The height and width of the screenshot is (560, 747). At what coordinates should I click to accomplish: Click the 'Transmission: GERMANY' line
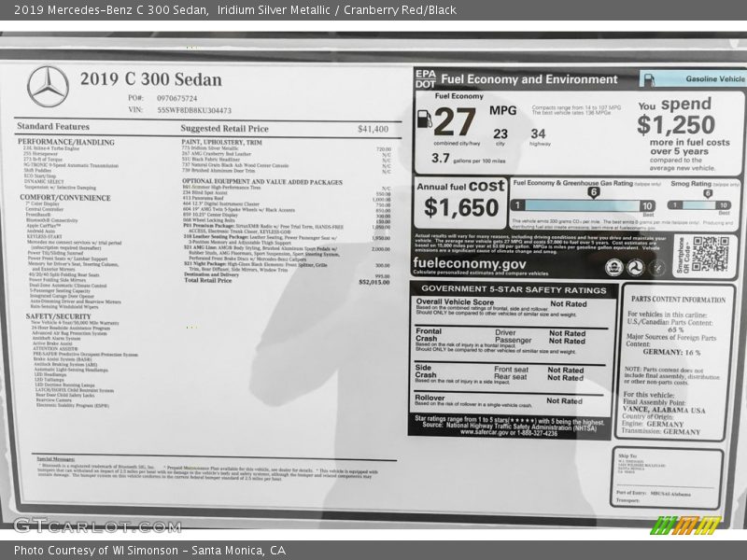661,431
